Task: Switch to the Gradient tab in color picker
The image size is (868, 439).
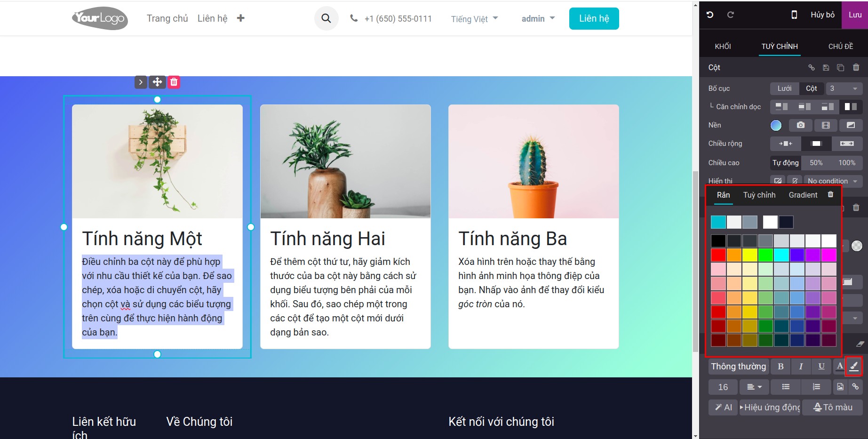Action: [802, 195]
